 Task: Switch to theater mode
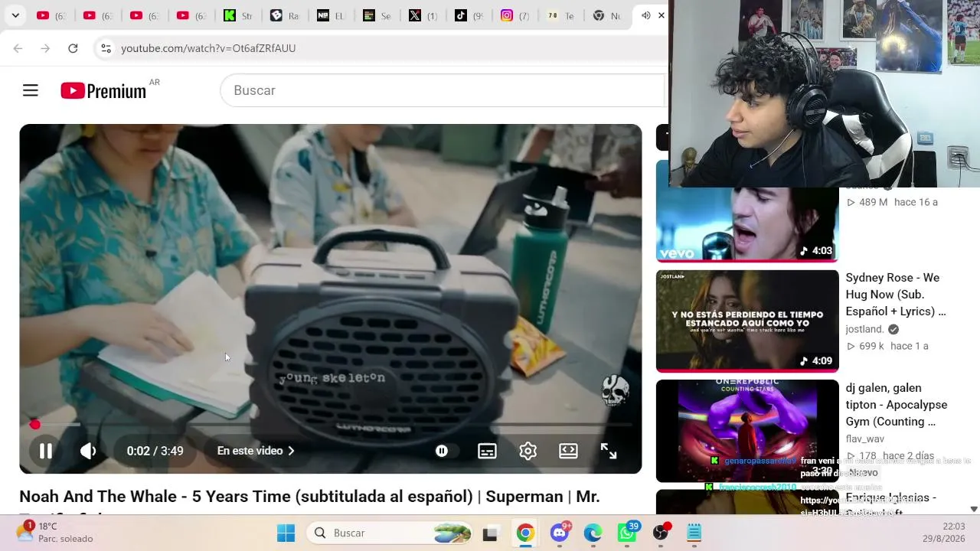point(568,451)
